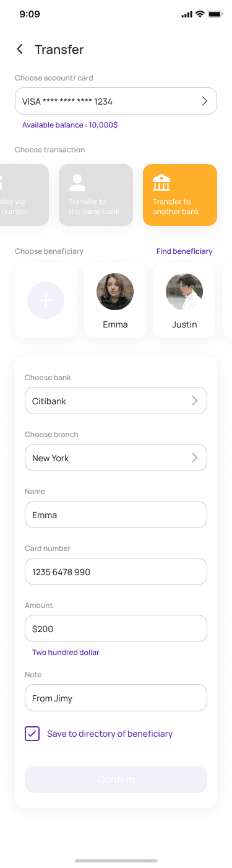
Task: Click the Note field with From Jimy
Action: 116,698
